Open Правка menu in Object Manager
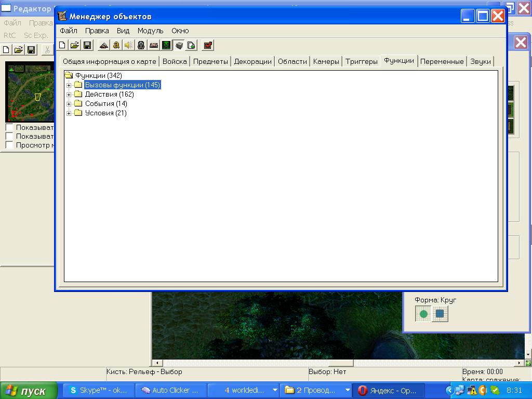Viewport: 532px width, 399px height. point(97,31)
